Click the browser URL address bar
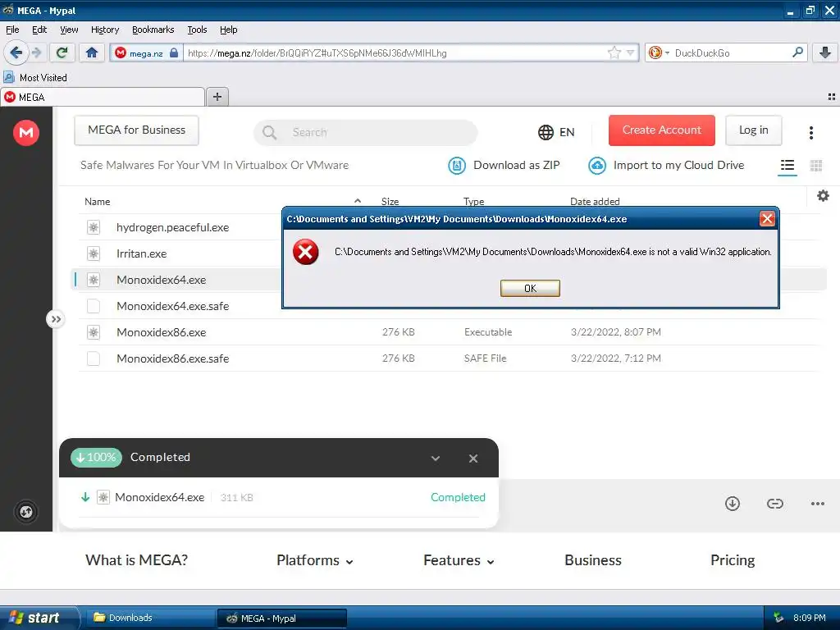The height and width of the screenshot is (630, 840). (x=394, y=52)
